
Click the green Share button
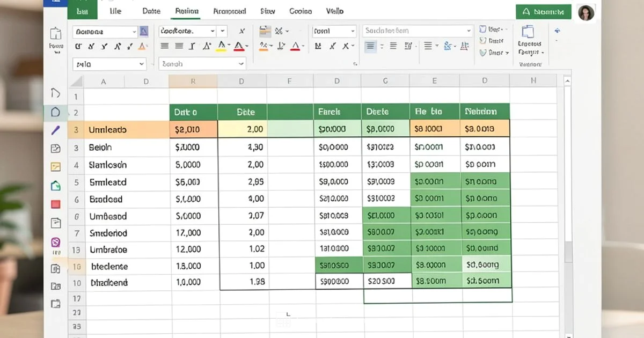pos(543,11)
